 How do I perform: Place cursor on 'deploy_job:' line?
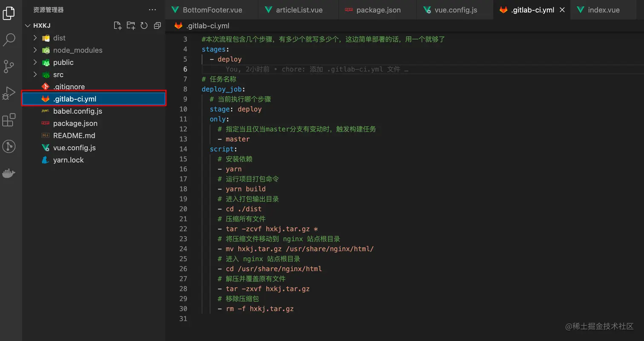coord(224,89)
